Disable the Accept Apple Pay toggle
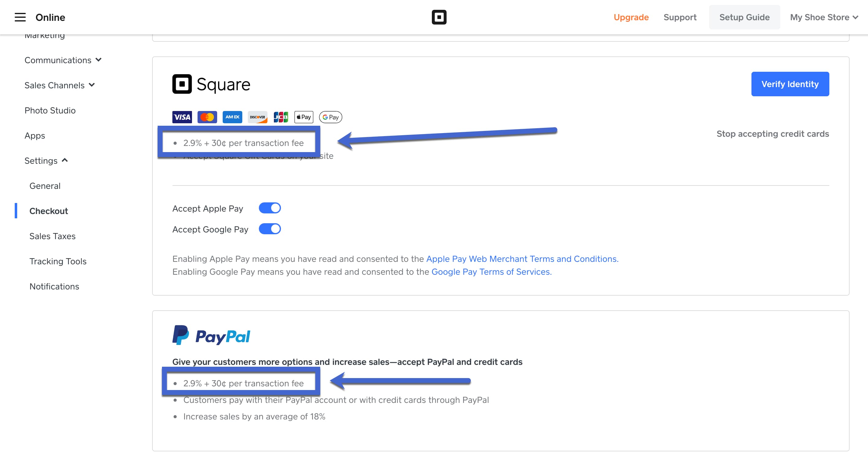This screenshot has height=463, width=868. pos(270,208)
